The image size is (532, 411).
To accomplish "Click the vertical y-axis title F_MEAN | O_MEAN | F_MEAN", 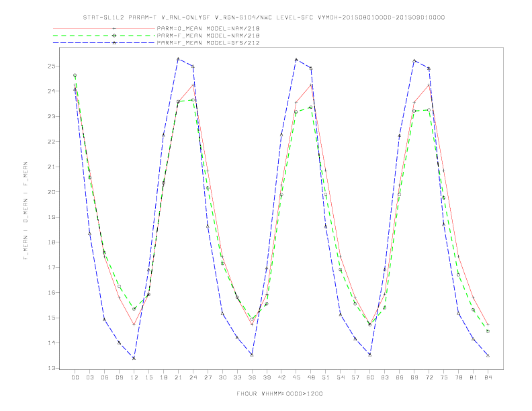I will click(26, 211).
